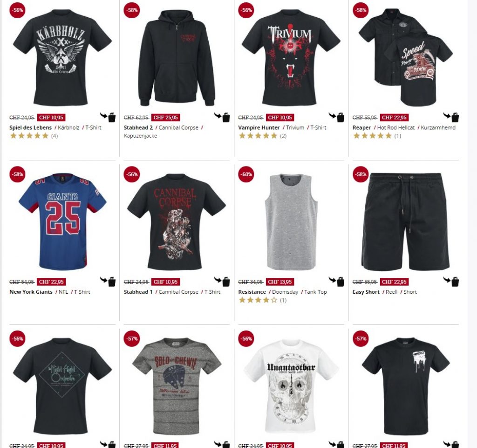Image resolution: width=477 pixels, height=448 pixels.
Task: Add Stabhead 2 hoodie to shopping bag
Action: (222, 117)
